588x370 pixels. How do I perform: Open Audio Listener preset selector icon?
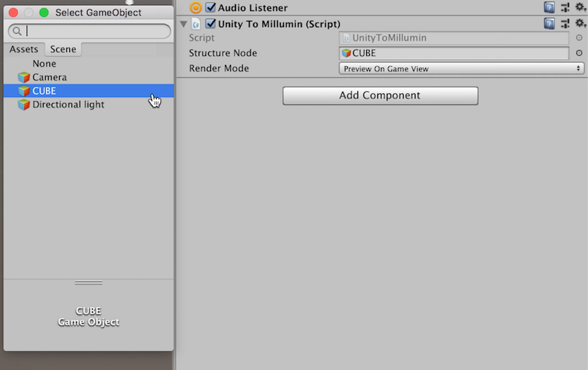565,7
